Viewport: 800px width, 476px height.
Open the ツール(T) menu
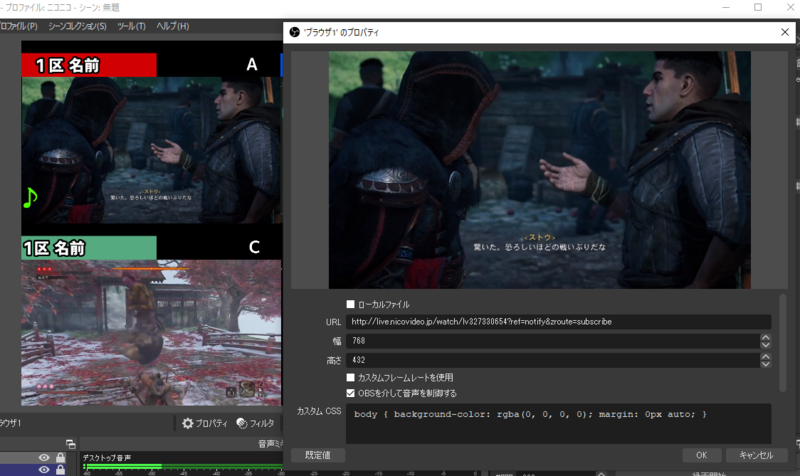tap(131, 25)
